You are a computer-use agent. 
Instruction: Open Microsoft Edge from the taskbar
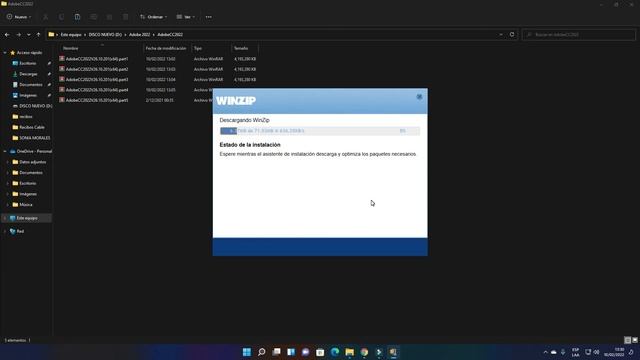tap(335, 352)
